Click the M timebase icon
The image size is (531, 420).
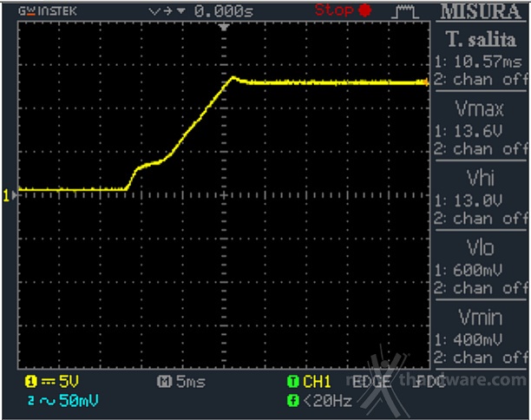coord(164,382)
